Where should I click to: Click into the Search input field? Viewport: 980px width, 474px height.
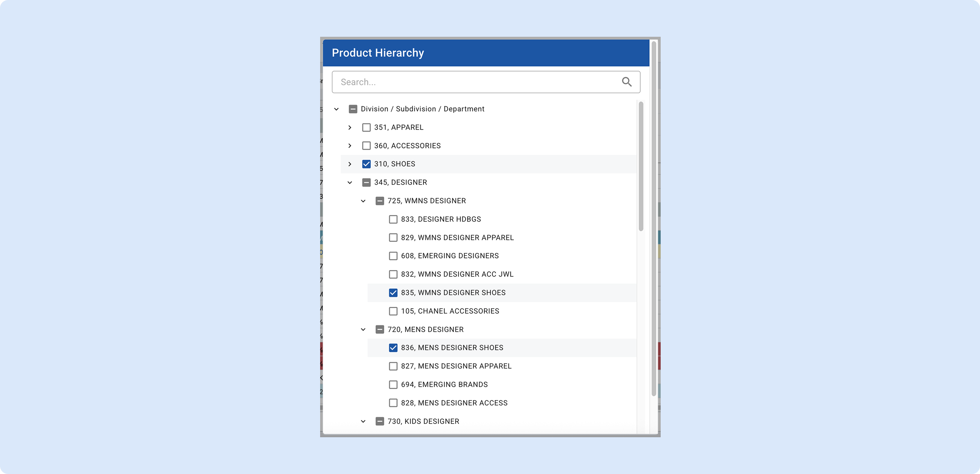point(474,82)
